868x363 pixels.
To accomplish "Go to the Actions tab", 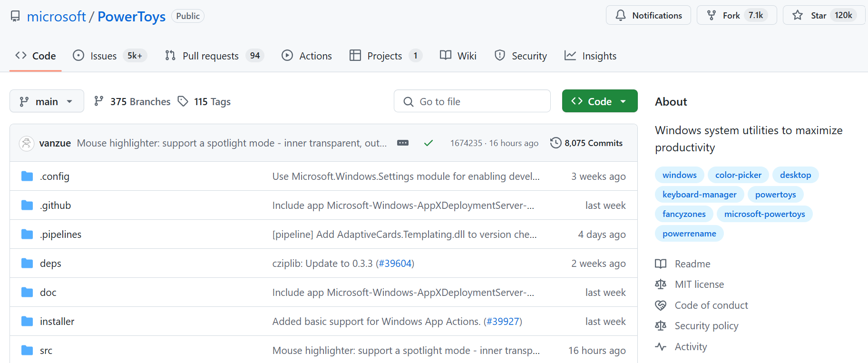I will [x=307, y=56].
